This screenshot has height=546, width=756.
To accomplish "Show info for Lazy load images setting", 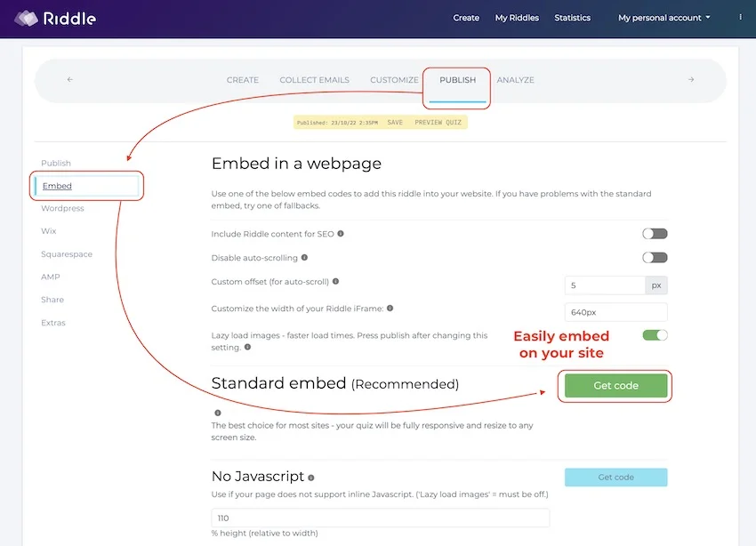I will coord(247,347).
